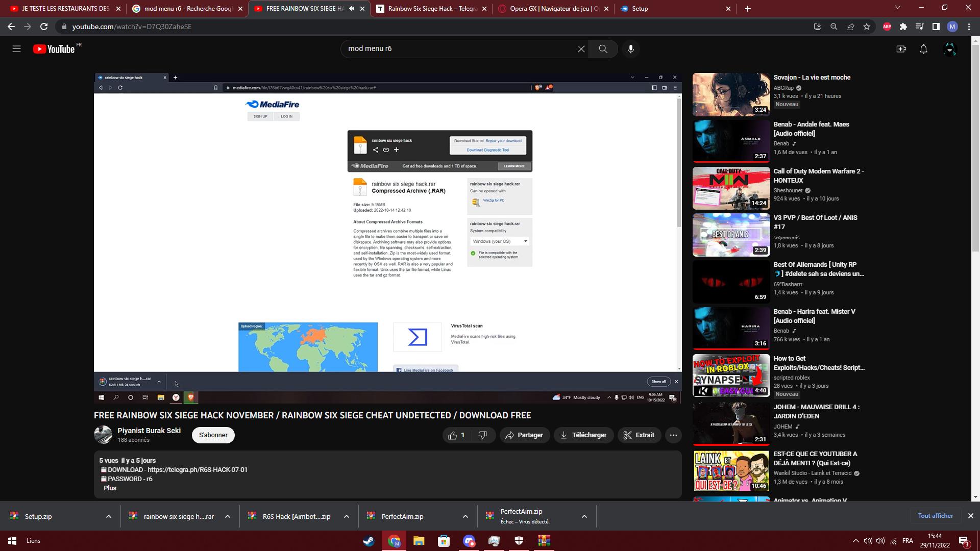Like the video with thumbs up

(453, 435)
